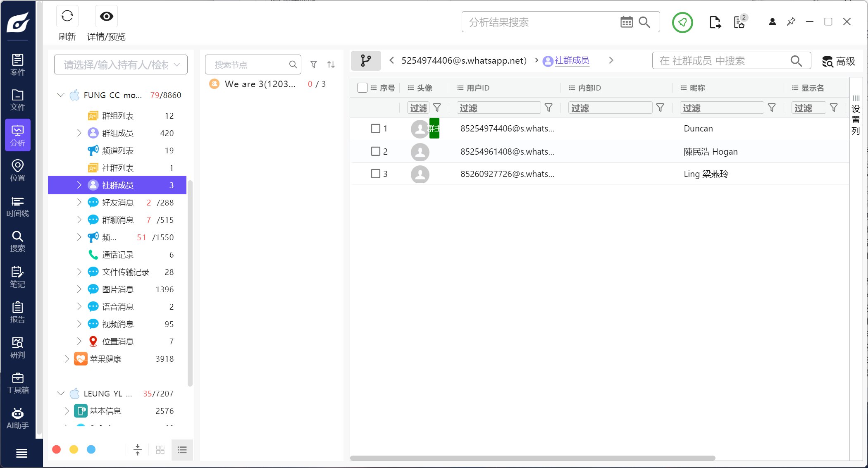868x468 pixels.
Task: Click the red color tag dot
Action: (57, 449)
